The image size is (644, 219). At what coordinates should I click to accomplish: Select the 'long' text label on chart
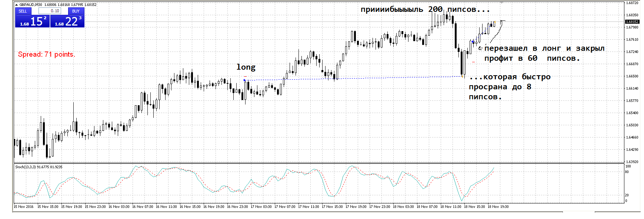(x=246, y=67)
